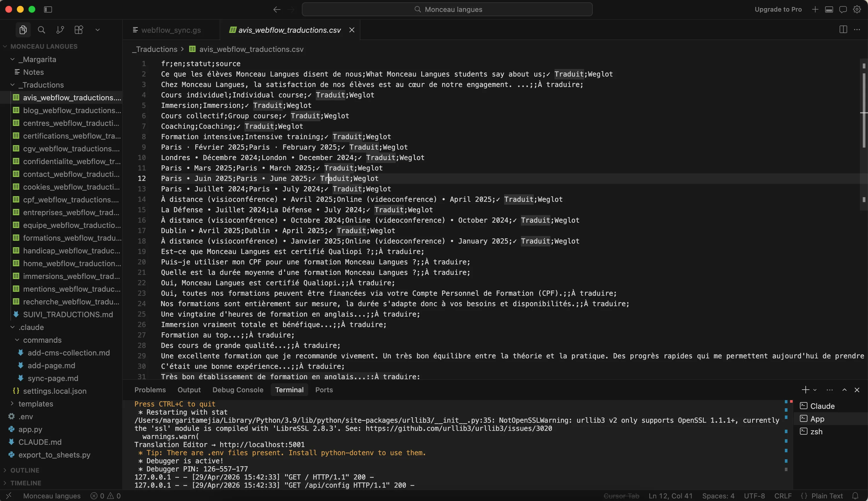Click the remote window icon in status bar

click(x=9, y=495)
